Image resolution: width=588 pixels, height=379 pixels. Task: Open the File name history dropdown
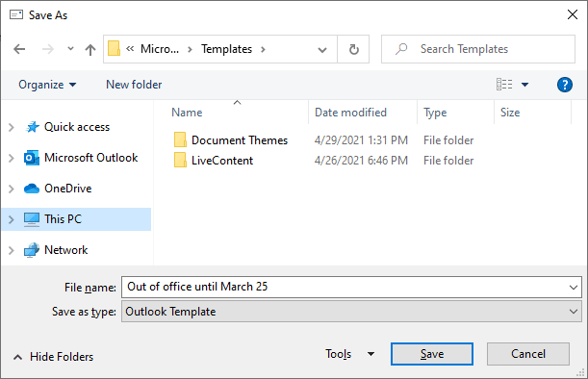[x=573, y=288]
